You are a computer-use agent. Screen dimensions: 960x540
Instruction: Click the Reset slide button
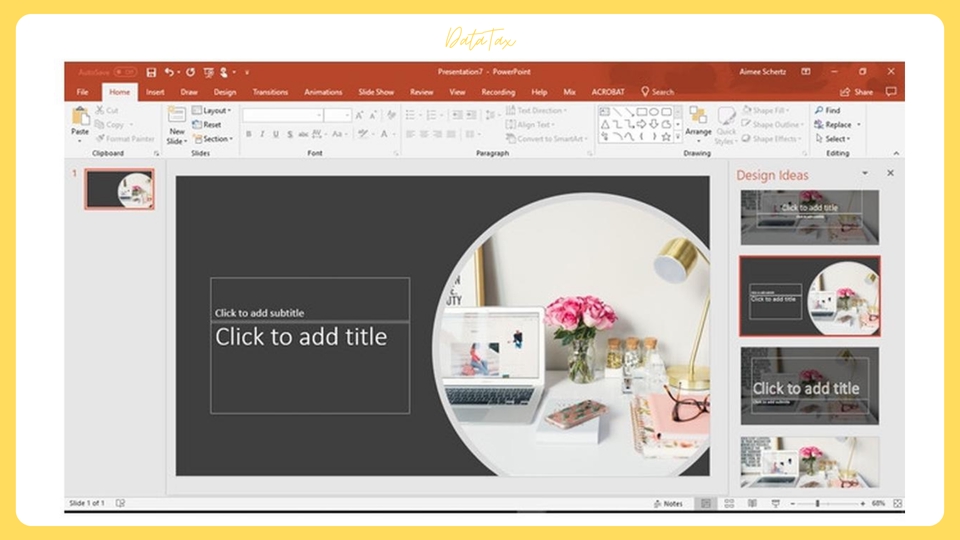207,124
